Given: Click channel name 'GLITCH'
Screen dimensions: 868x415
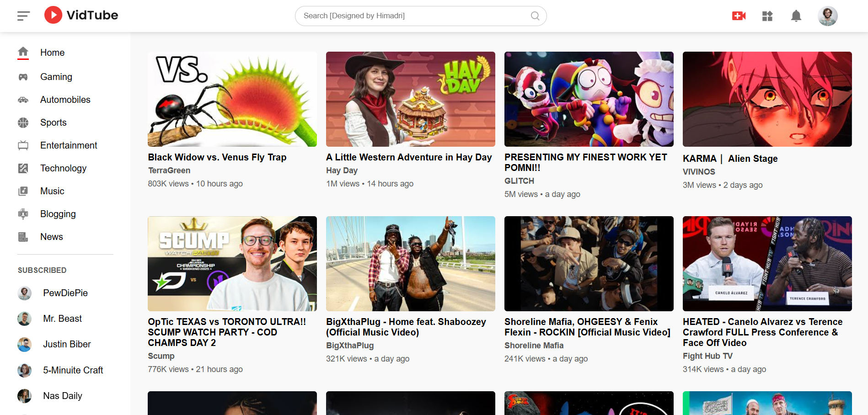Looking at the screenshot, I should [519, 181].
